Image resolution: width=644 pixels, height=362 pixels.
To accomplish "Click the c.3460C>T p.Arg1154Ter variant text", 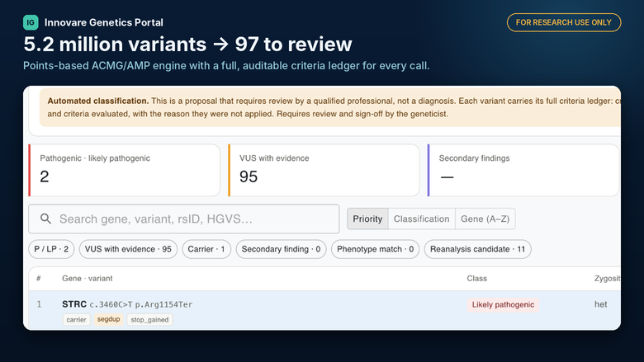I will pos(141,304).
